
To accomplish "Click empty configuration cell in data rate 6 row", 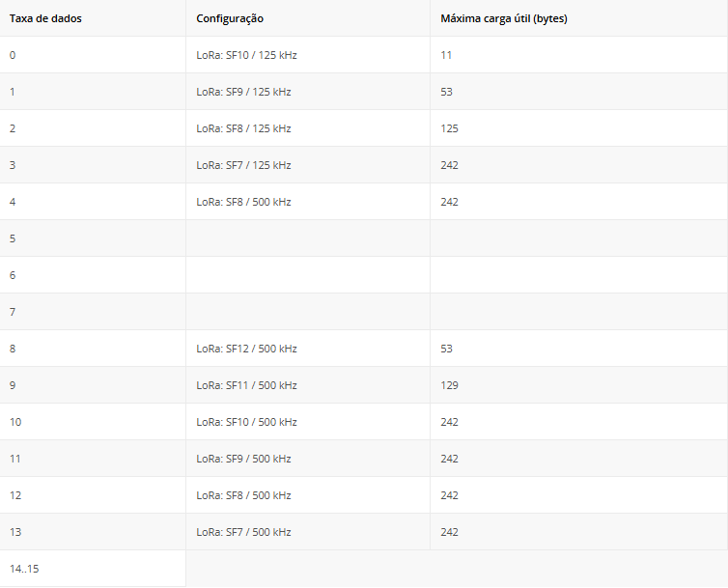I will 307,275.
